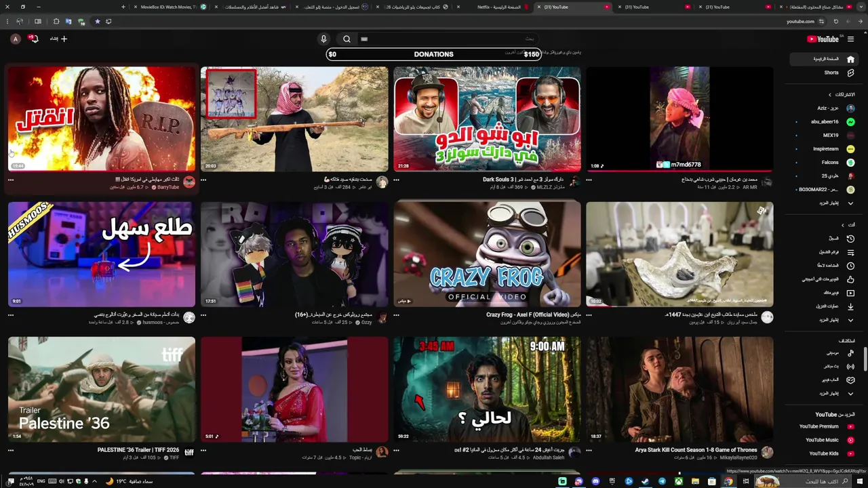Screen dimensions: 868x488
Task: Open the playlists icon in the sidebar
Action: pos(850,252)
